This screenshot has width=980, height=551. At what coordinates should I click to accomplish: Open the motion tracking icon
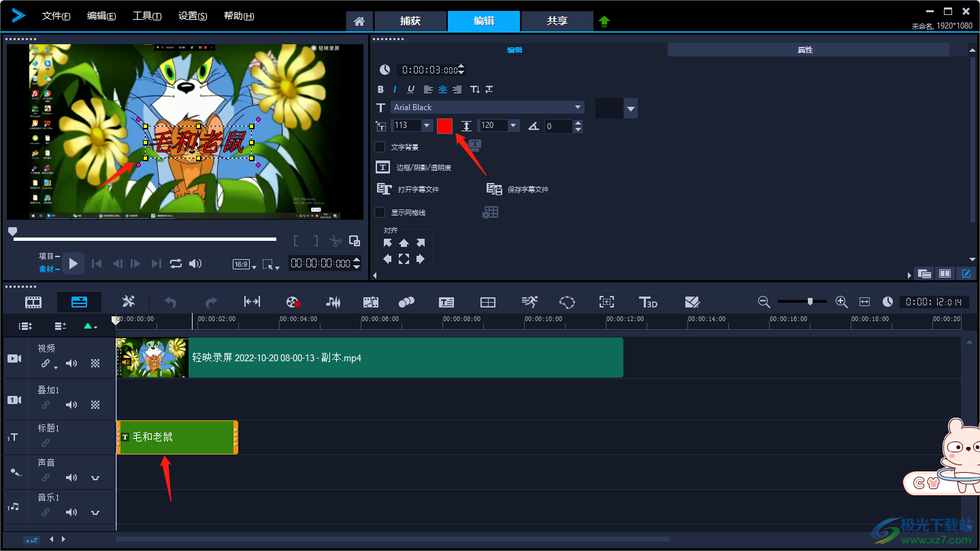tap(406, 302)
